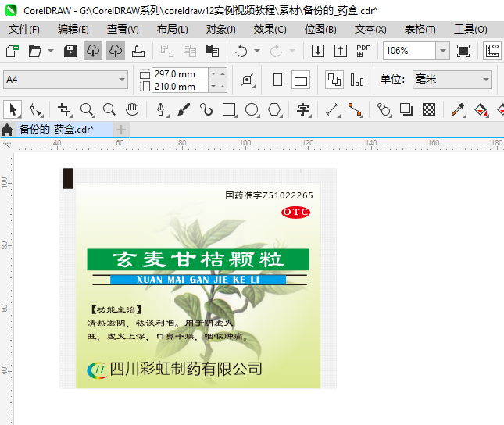Click the page height 210.0 mm field
The image size is (504, 425).
(x=180, y=87)
